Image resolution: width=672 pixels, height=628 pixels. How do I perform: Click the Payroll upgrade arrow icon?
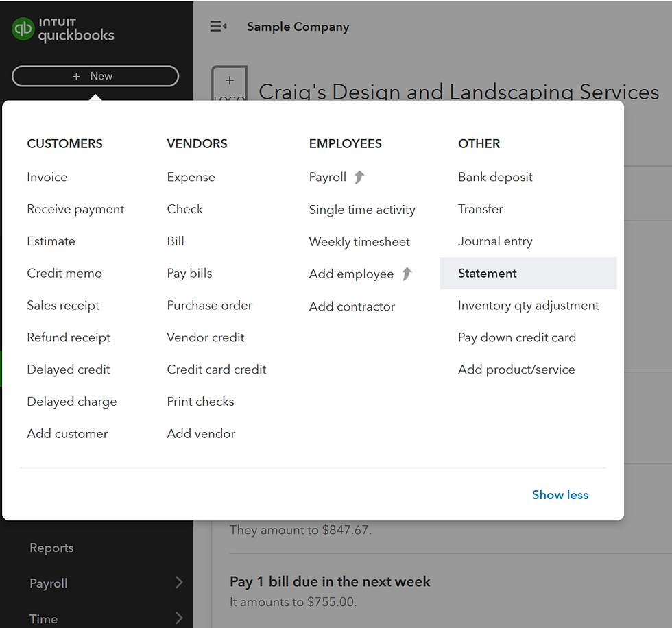359,177
